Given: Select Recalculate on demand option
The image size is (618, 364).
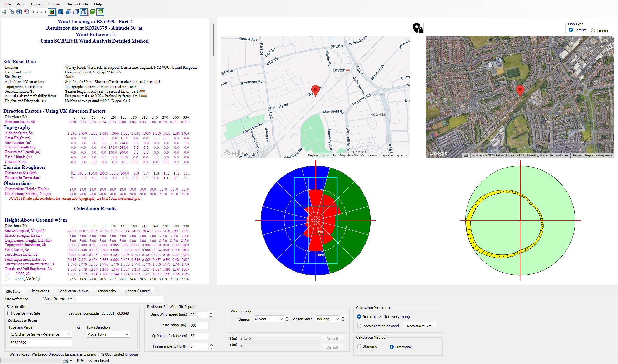Looking at the screenshot, I should (x=359, y=326).
